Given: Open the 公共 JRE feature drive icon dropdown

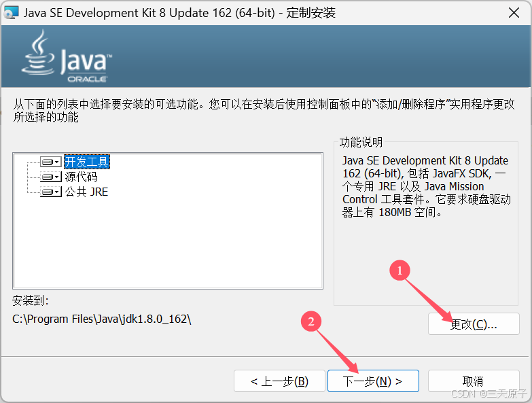Looking at the screenshot, I should (x=51, y=192).
